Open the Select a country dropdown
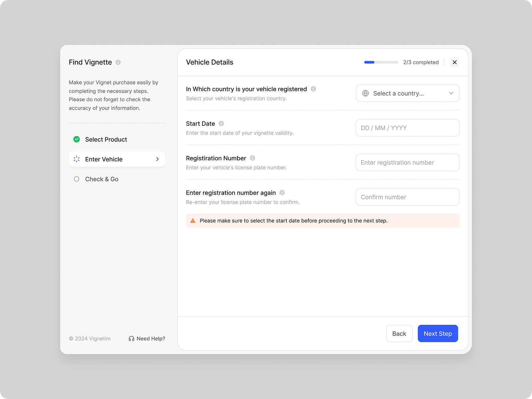Viewport: 532px width, 399px height. [x=407, y=93]
